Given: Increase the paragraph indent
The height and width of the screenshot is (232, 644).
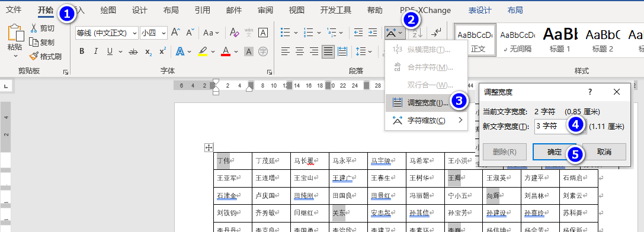Looking at the screenshot, I should coord(373,33).
